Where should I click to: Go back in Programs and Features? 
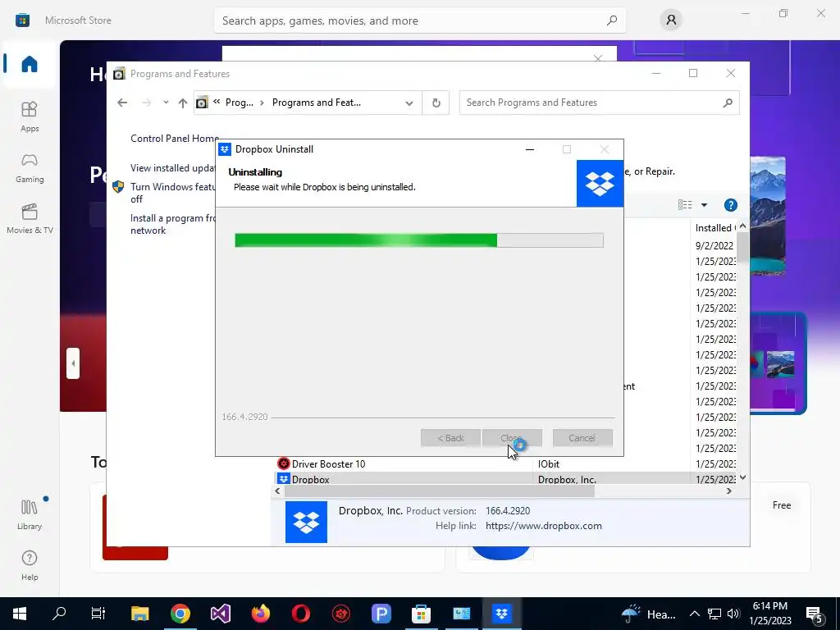tap(122, 103)
